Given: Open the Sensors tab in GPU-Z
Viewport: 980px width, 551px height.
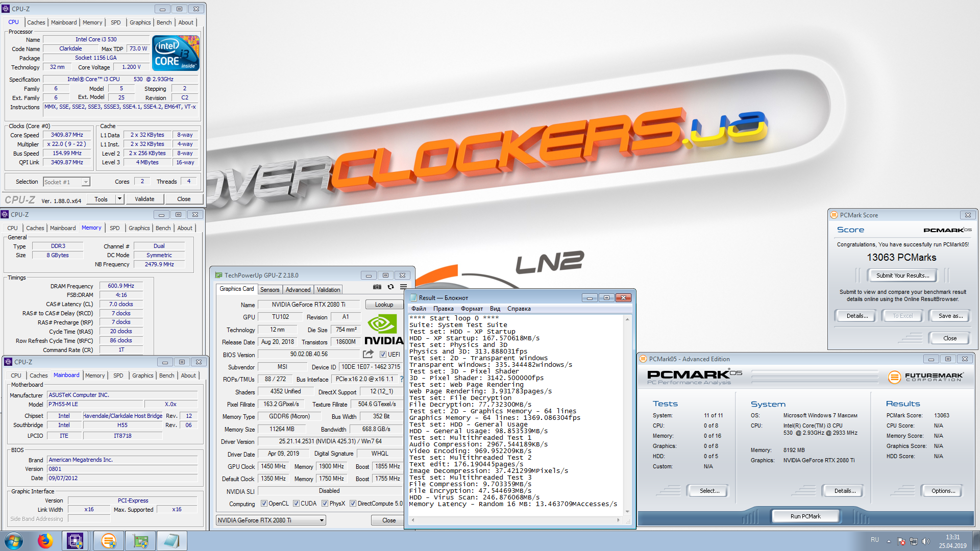Looking at the screenshot, I should tap(269, 289).
